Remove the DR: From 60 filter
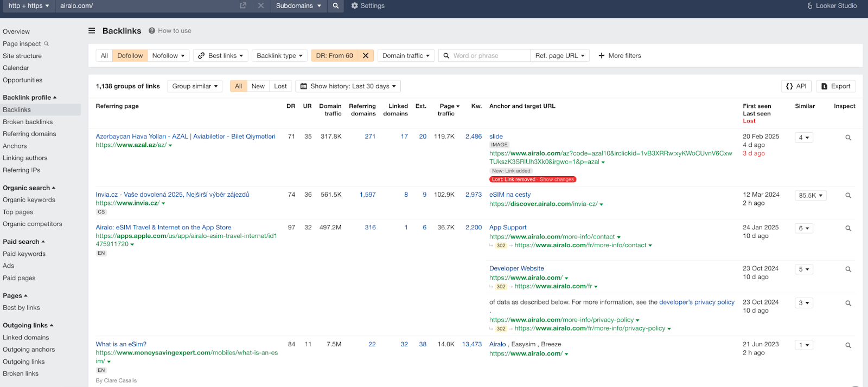868x387 pixels. 366,55
